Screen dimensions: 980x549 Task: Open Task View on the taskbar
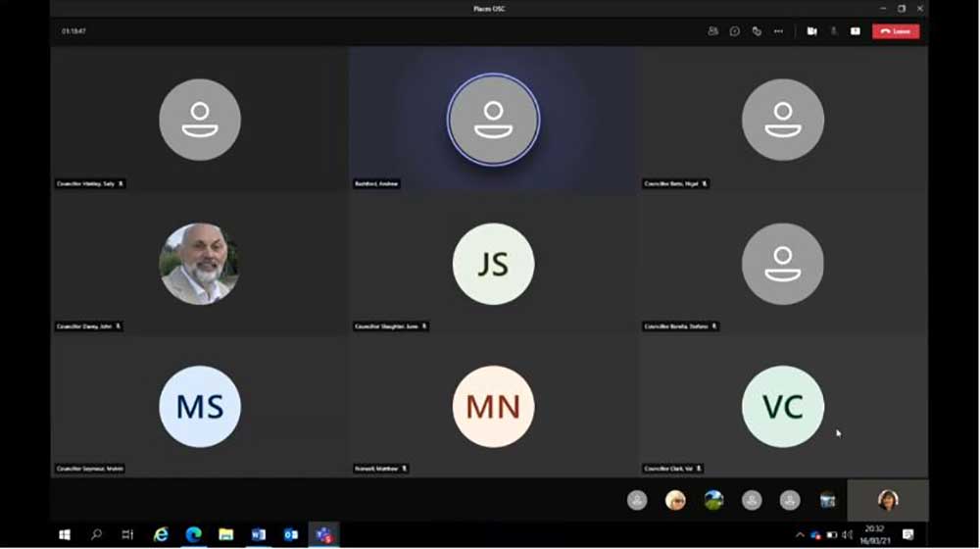click(x=127, y=534)
